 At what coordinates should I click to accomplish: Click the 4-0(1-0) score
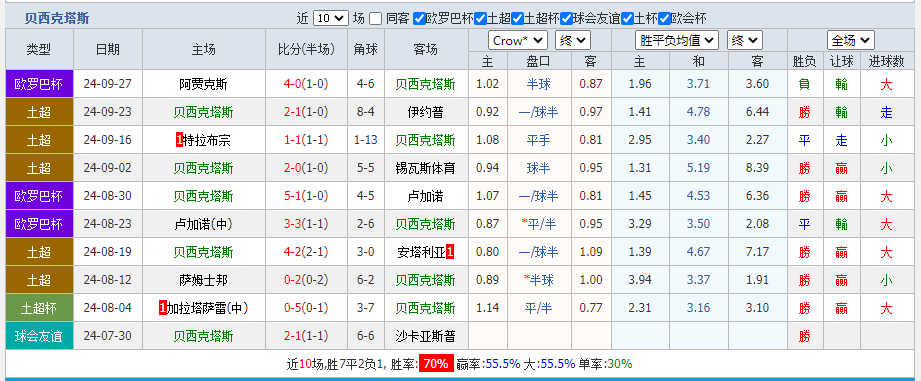click(306, 84)
